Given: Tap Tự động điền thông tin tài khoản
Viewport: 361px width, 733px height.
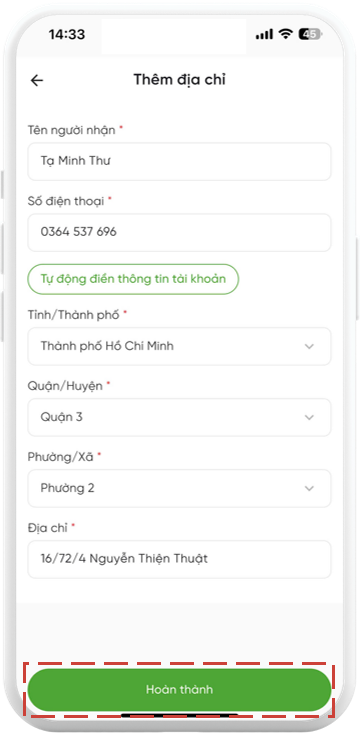Looking at the screenshot, I should 133,279.
